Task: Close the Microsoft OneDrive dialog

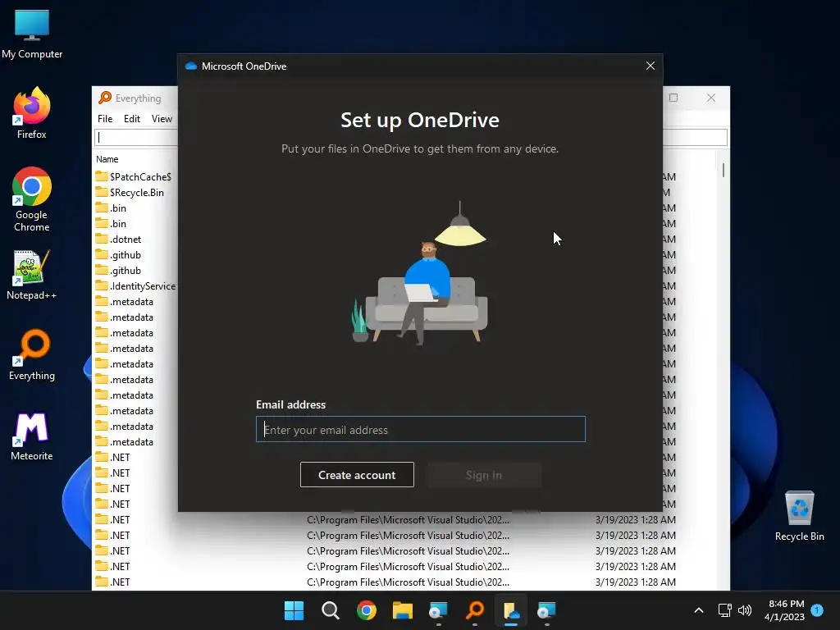Action: click(651, 66)
